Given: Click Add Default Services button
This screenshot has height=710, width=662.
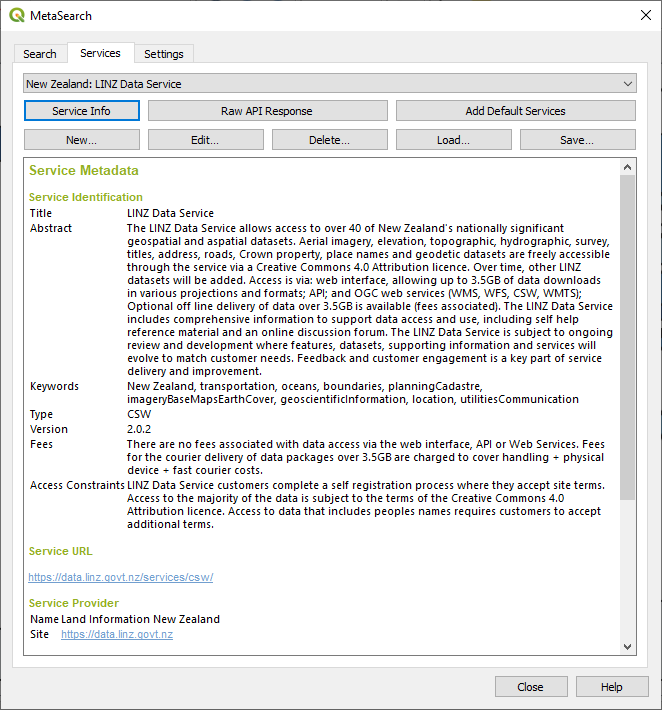Looking at the screenshot, I should (x=515, y=111).
